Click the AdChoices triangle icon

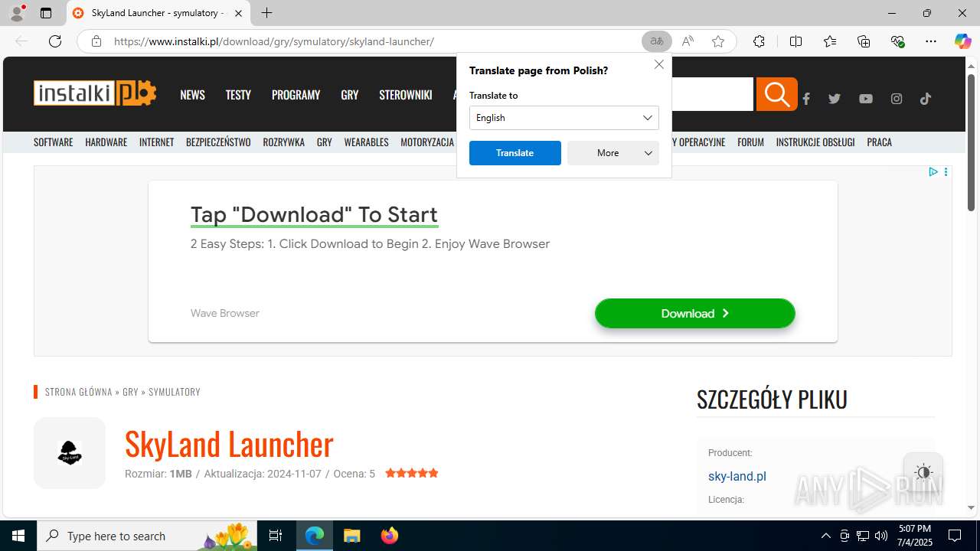pos(933,172)
